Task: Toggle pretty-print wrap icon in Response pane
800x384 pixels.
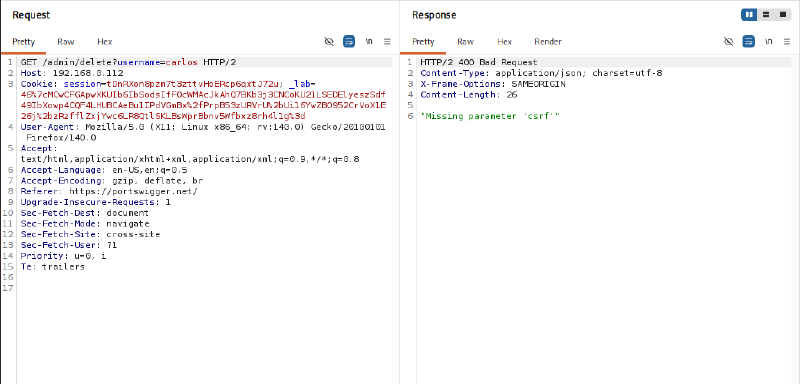Action: coord(748,41)
